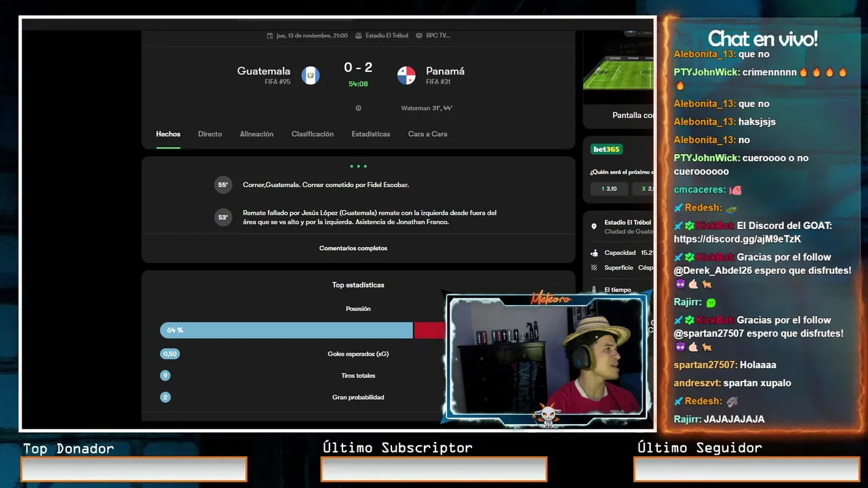Switch to the Directo tab
The height and width of the screenshot is (488, 868).
tap(210, 134)
